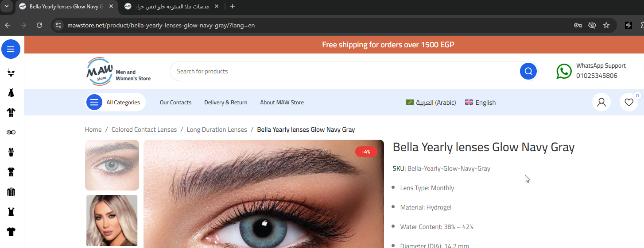Screen dimensions: 644x248
Task: Open a new browser tab with plus icon
Action: pos(233,6)
